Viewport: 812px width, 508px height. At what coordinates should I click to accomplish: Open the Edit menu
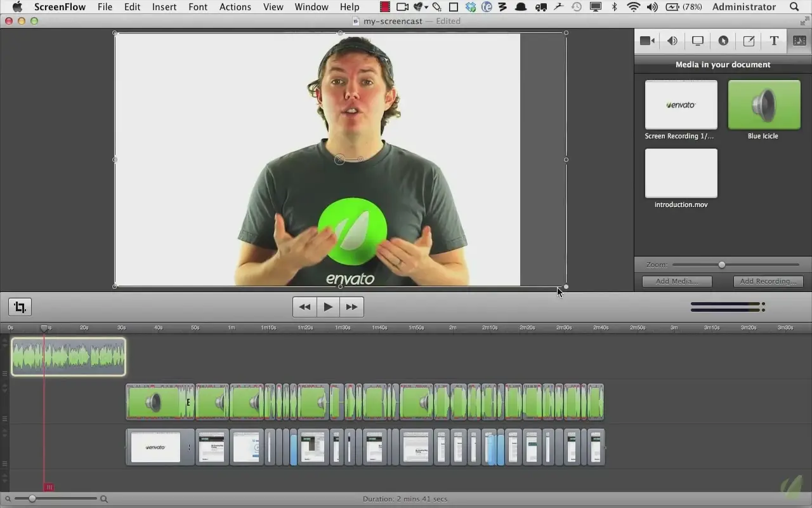click(x=133, y=7)
